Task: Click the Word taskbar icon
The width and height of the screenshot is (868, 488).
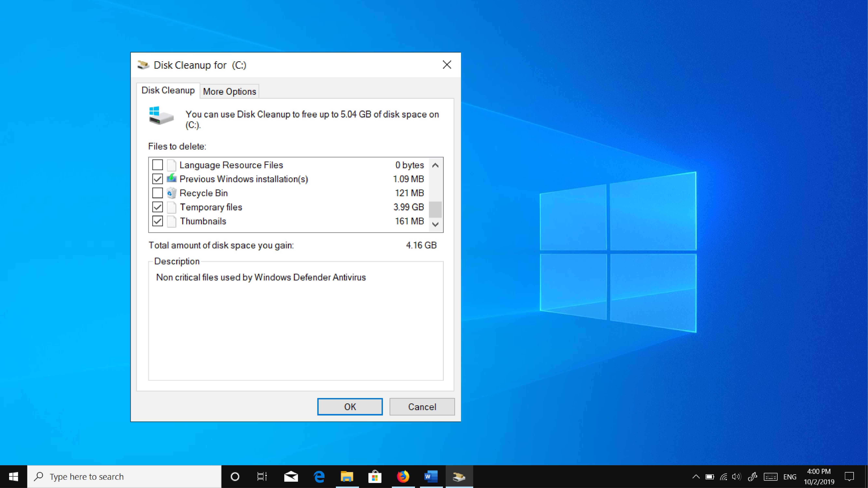Action: [x=431, y=477]
